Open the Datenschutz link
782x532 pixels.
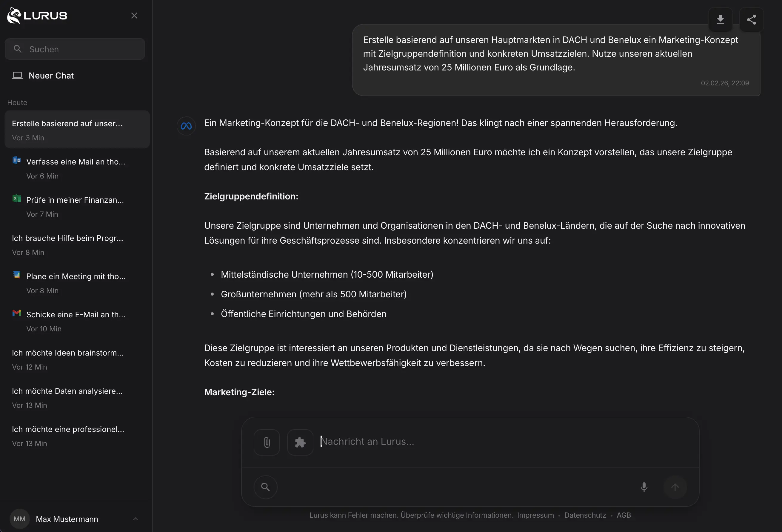point(585,515)
